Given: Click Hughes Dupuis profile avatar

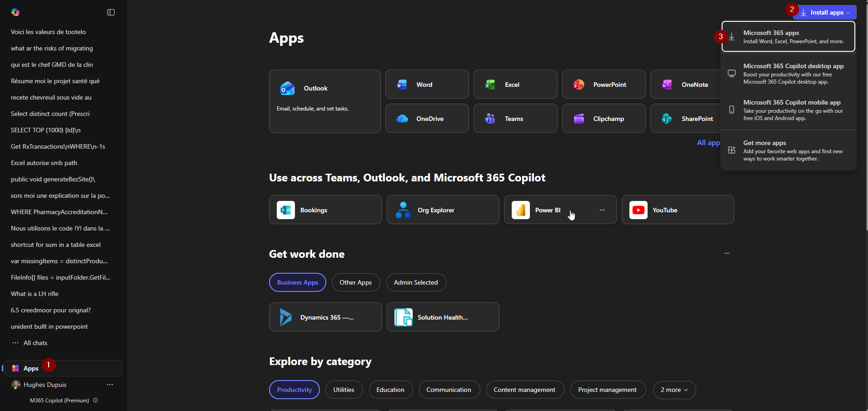Looking at the screenshot, I should (16, 385).
